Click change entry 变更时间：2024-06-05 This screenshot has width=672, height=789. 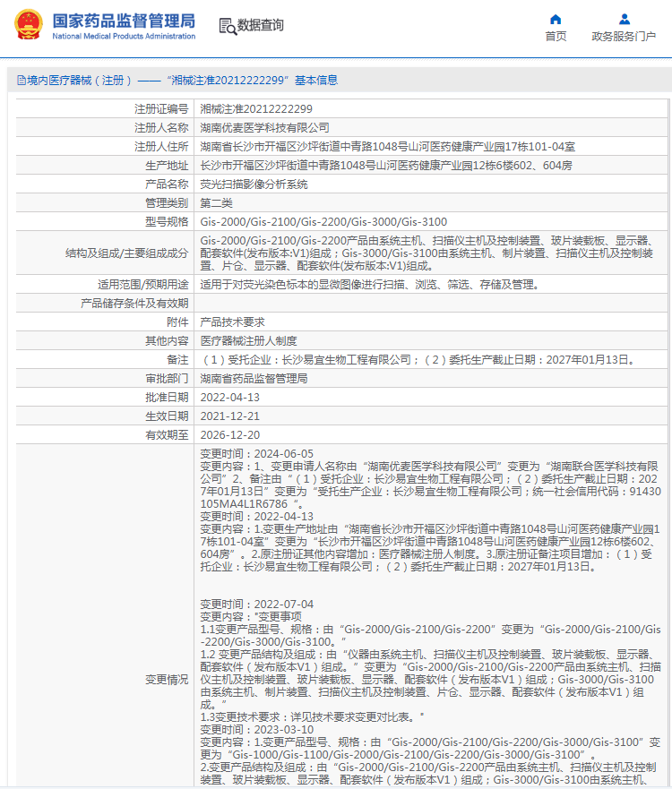click(257, 454)
